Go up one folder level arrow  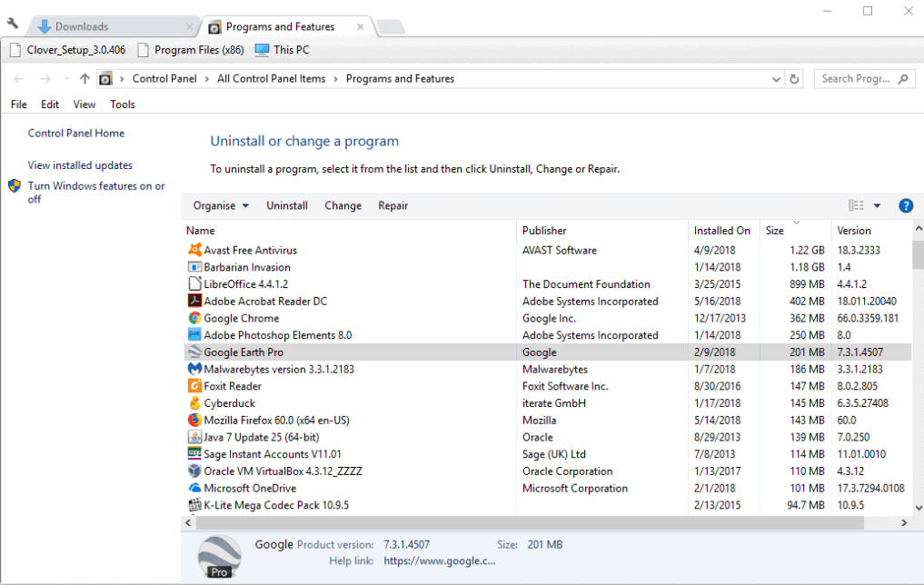84,79
